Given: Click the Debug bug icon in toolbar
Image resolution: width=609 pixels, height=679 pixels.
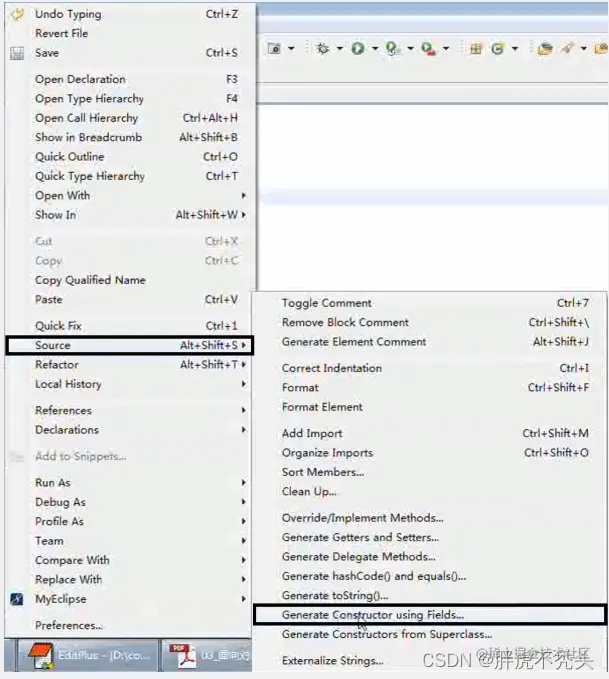Looking at the screenshot, I should [x=323, y=48].
